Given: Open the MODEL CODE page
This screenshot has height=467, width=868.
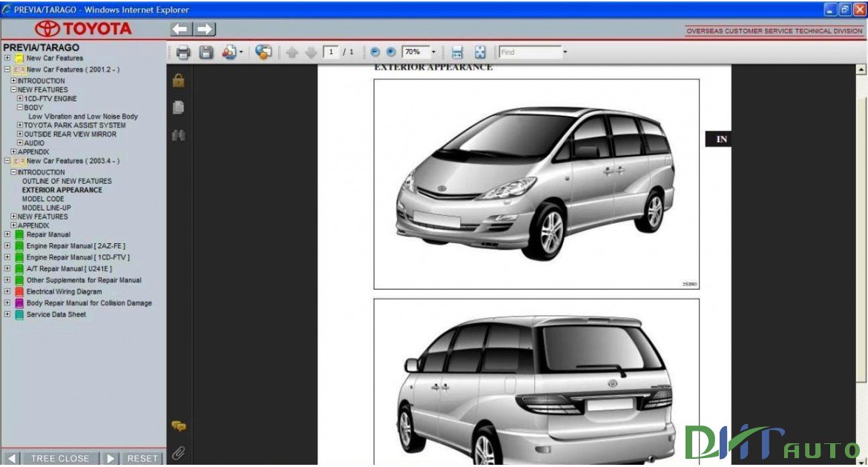Looking at the screenshot, I should pyautogui.click(x=43, y=199).
